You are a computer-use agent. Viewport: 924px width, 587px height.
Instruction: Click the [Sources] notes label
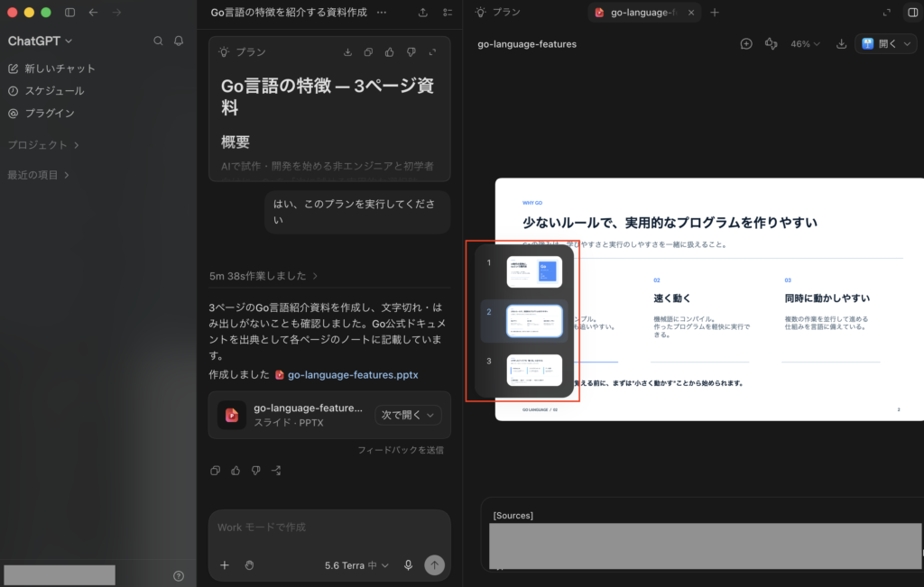tap(513, 515)
